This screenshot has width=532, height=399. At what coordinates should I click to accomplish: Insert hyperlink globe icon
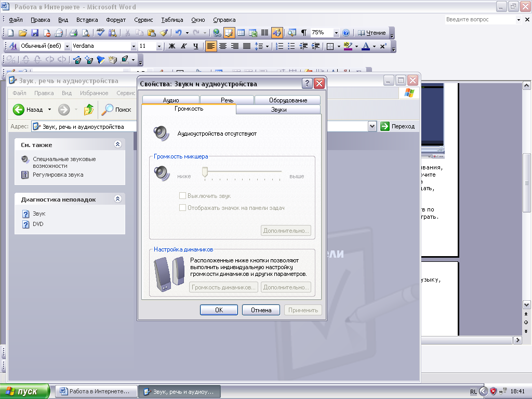pyautogui.click(x=217, y=33)
